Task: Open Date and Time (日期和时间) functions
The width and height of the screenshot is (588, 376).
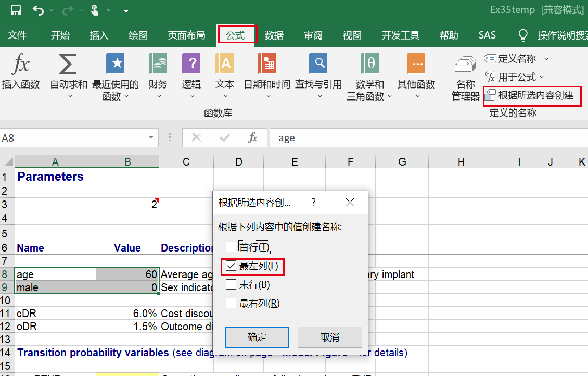Action: [266, 65]
